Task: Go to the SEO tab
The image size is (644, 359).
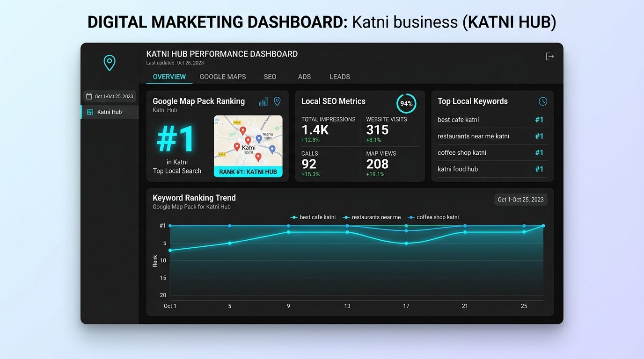Action: pyautogui.click(x=270, y=77)
